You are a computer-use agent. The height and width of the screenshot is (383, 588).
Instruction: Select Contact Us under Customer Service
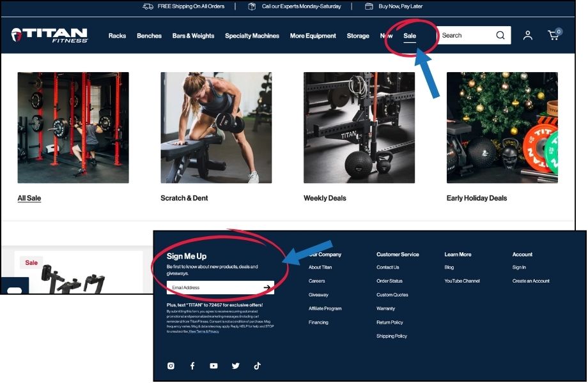[387, 267]
